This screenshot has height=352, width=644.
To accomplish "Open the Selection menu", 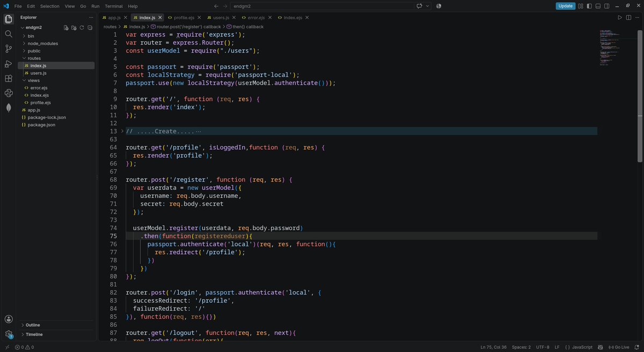I will click(x=50, y=6).
